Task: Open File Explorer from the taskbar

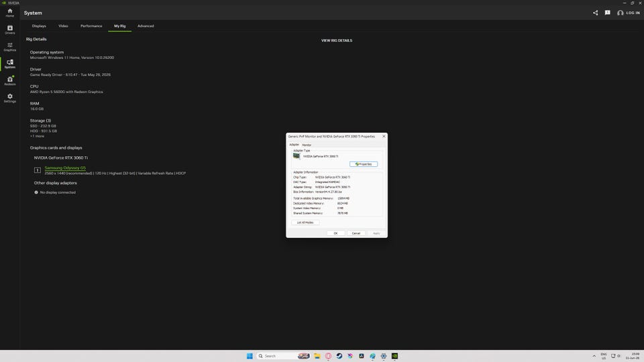Action: point(317,356)
